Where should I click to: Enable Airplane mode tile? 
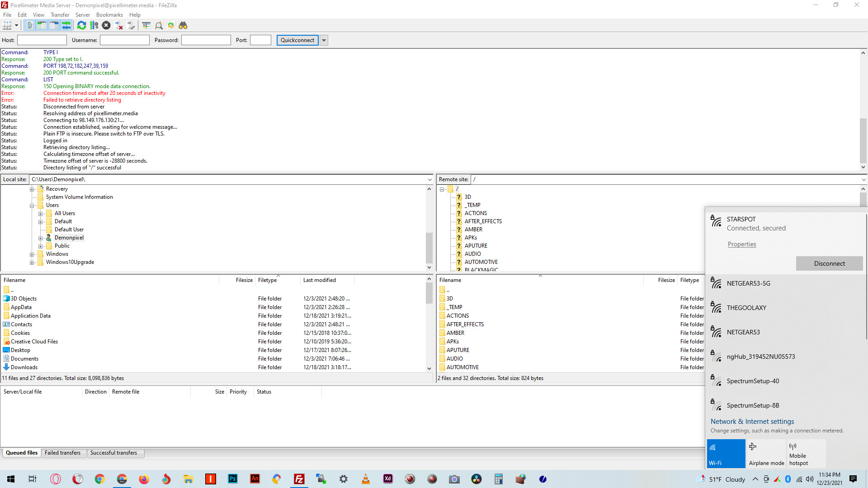pyautogui.click(x=766, y=454)
